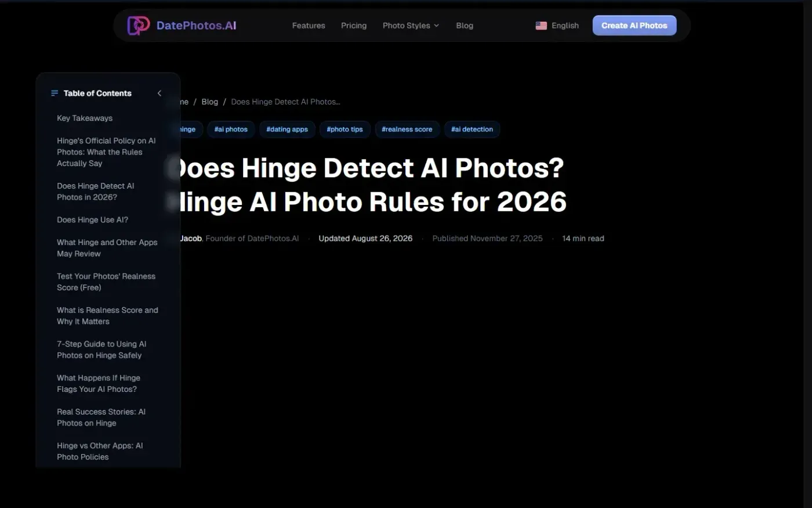Select the #realness score tag

pos(407,129)
